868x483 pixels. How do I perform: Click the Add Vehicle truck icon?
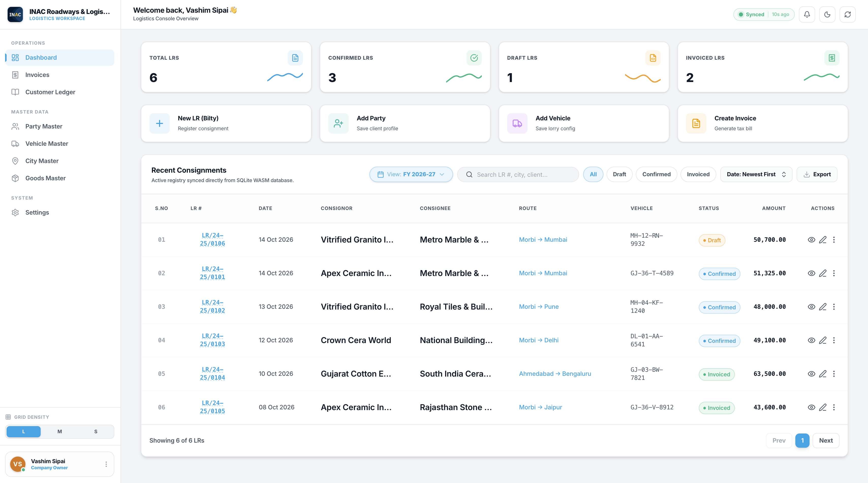(517, 124)
